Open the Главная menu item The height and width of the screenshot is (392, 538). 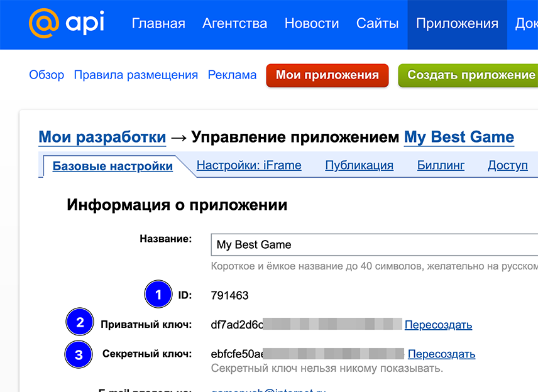[158, 24]
